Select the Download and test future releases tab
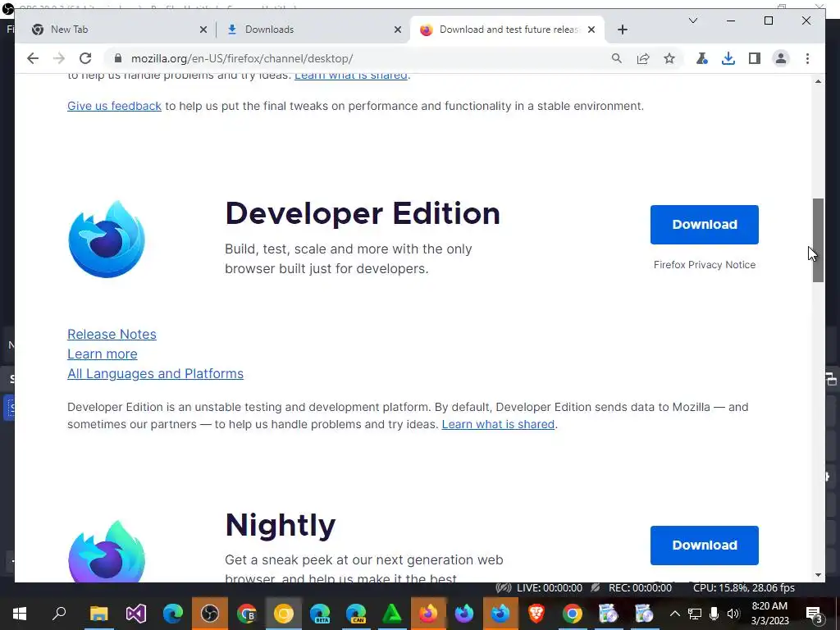The image size is (840, 630). (509, 30)
